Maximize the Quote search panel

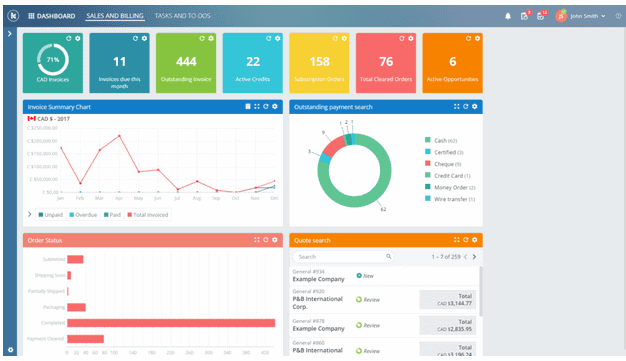point(457,240)
